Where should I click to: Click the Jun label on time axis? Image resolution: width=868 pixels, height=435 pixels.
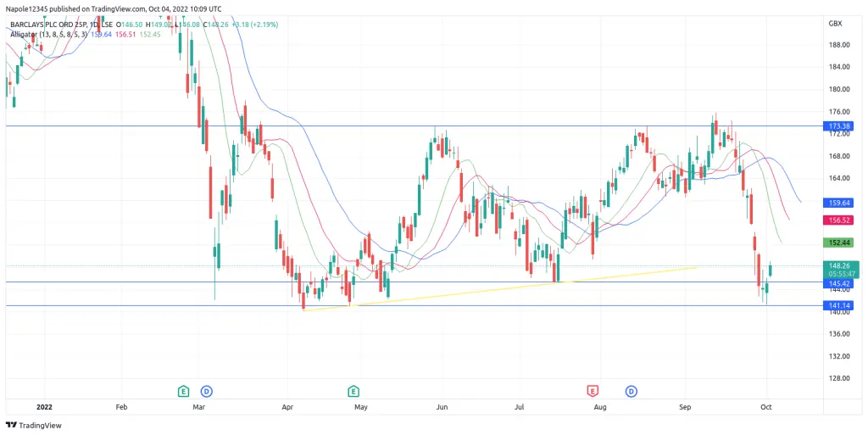click(x=442, y=407)
